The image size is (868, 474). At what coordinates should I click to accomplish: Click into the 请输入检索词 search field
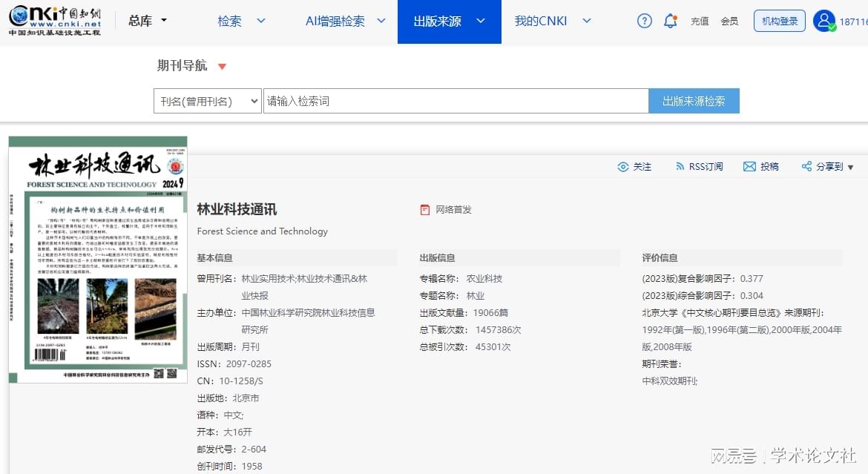[x=456, y=101]
